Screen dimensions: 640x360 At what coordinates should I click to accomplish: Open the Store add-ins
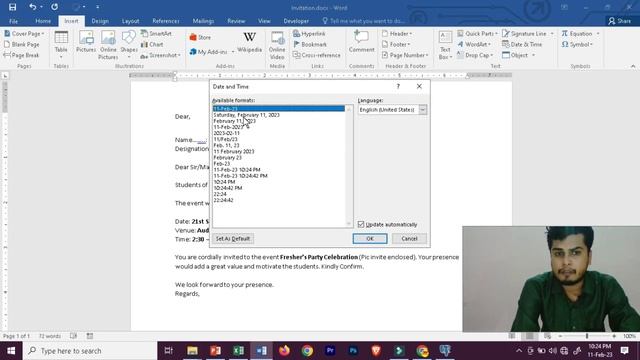coord(200,38)
